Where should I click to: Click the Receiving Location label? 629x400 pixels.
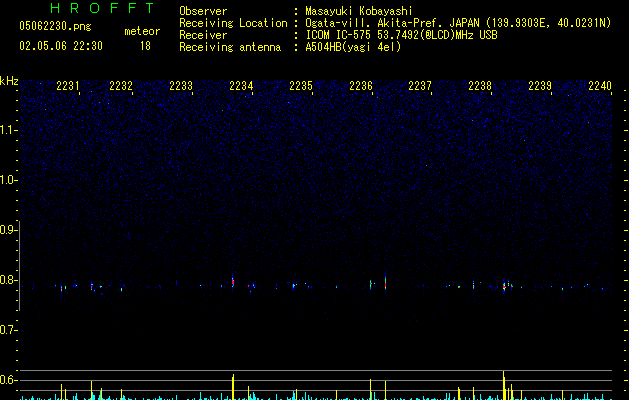(233, 23)
